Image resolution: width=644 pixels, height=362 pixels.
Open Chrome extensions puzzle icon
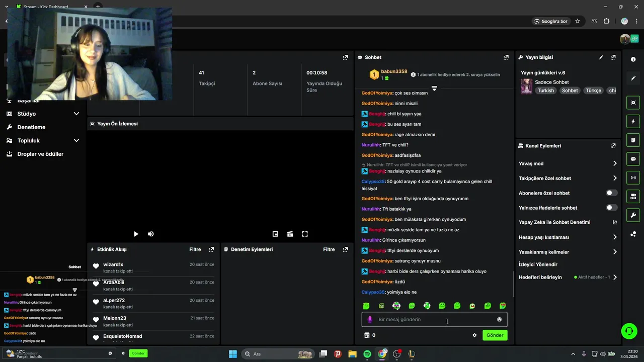pos(606,21)
